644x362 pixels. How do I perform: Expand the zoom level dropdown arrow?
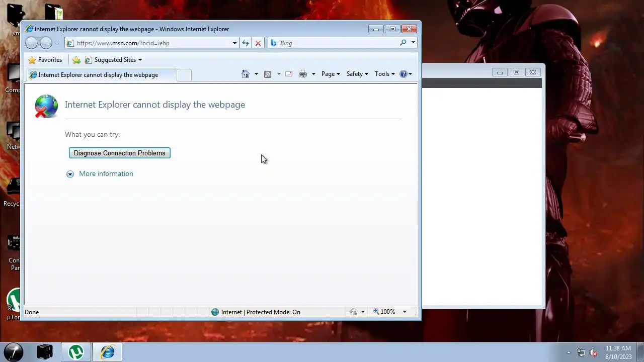(x=405, y=312)
